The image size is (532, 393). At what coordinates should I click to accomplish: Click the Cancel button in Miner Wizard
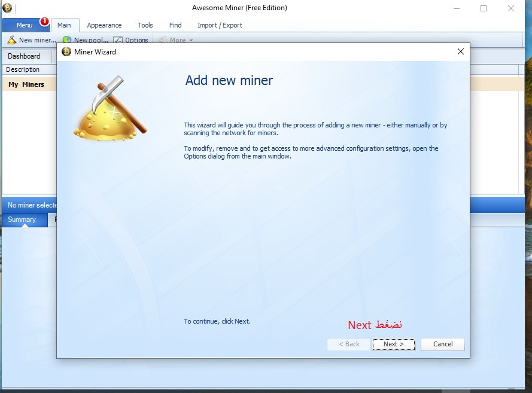click(x=443, y=344)
